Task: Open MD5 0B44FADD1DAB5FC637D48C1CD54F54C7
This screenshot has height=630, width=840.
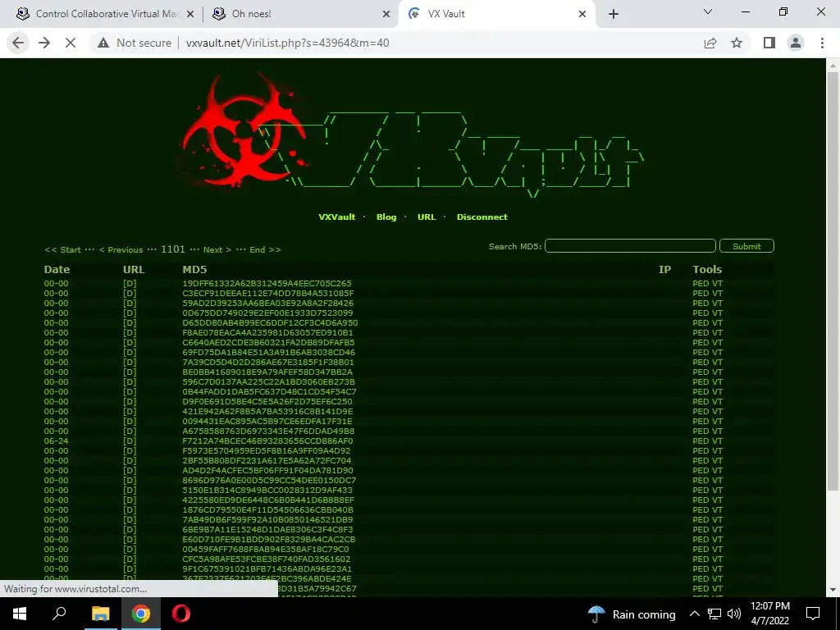Action: point(269,391)
